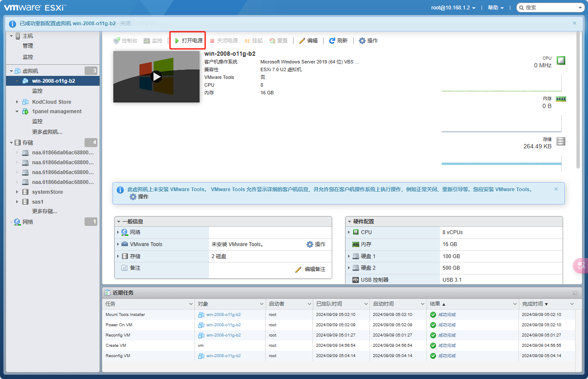Collapse the 1panel management tree node
Screen dimensions: 588x379
(17, 111)
